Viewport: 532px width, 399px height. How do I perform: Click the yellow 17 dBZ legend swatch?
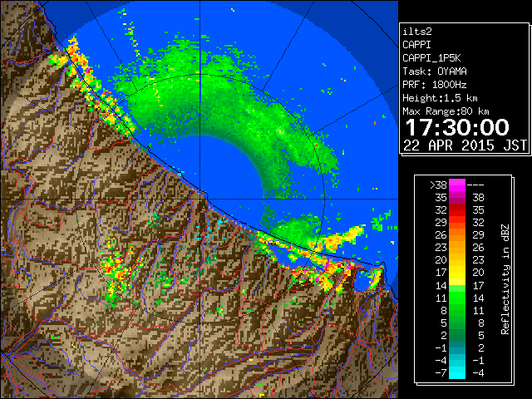pyautogui.click(x=457, y=273)
